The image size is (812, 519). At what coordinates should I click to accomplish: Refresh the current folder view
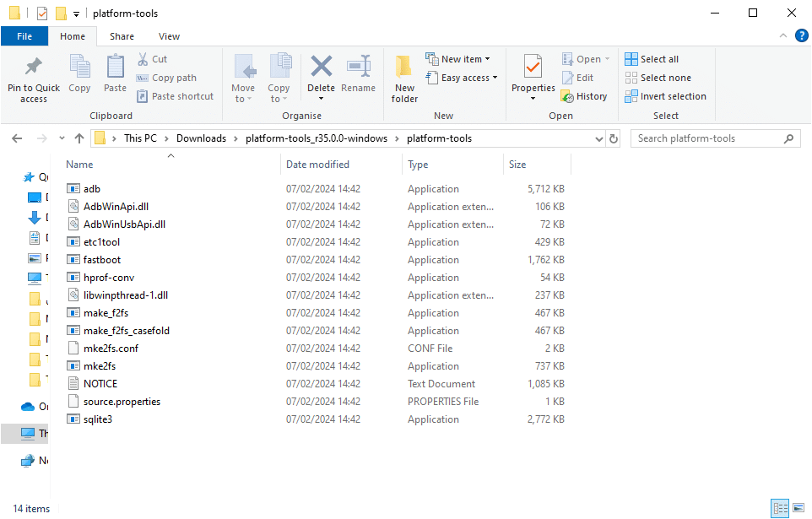point(614,138)
